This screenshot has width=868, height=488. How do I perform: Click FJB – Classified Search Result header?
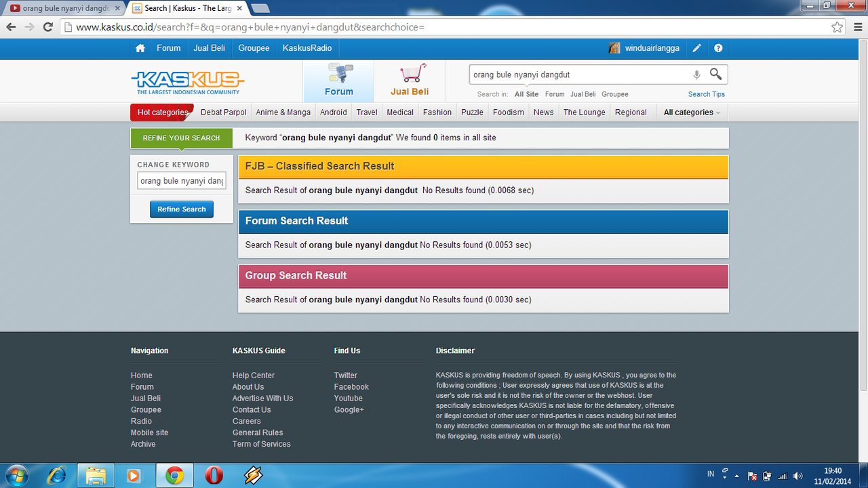coord(484,167)
